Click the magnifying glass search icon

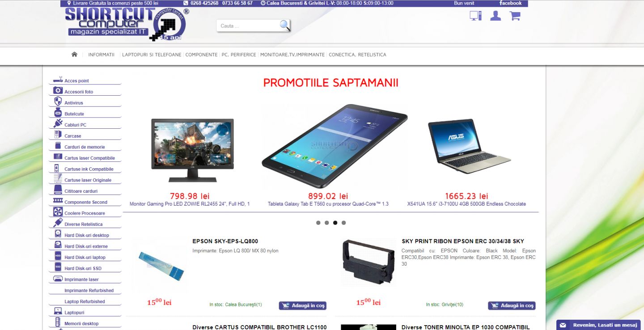[x=285, y=25]
